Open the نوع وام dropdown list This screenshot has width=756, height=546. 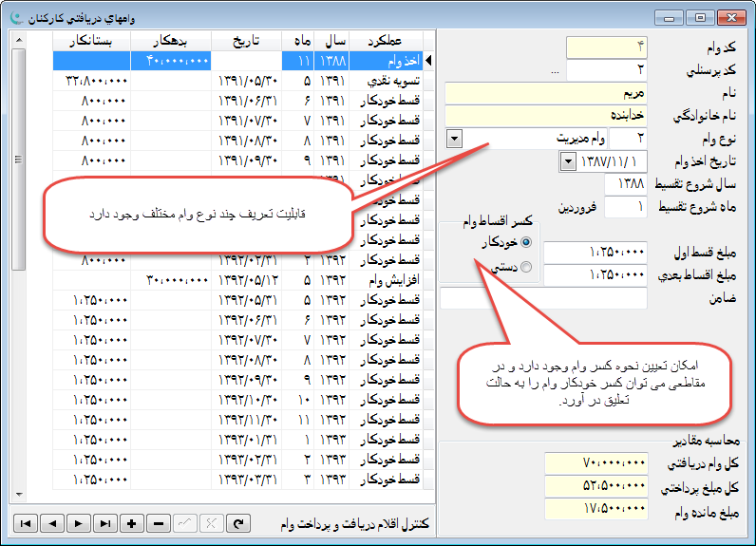coord(453,138)
